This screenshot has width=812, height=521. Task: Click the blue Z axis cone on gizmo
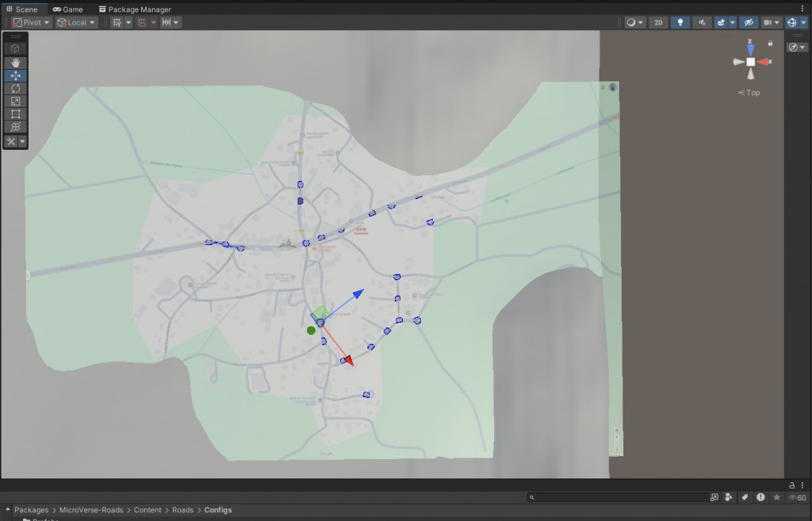tap(750, 50)
